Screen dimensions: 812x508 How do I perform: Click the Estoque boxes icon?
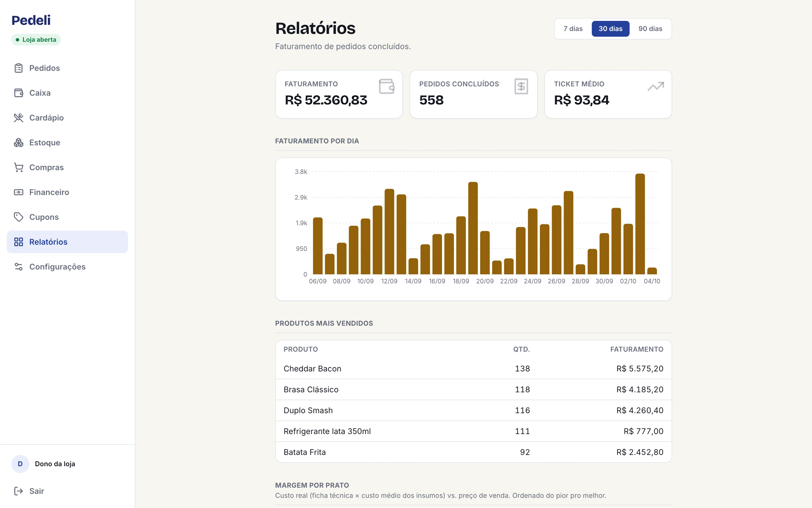pos(18,143)
